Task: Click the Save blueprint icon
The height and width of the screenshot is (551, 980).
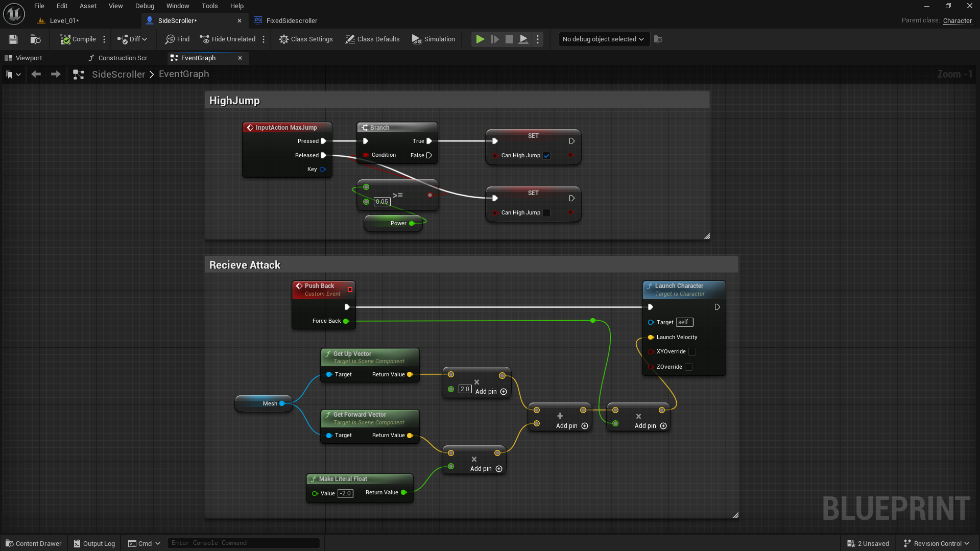Action: point(13,39)
